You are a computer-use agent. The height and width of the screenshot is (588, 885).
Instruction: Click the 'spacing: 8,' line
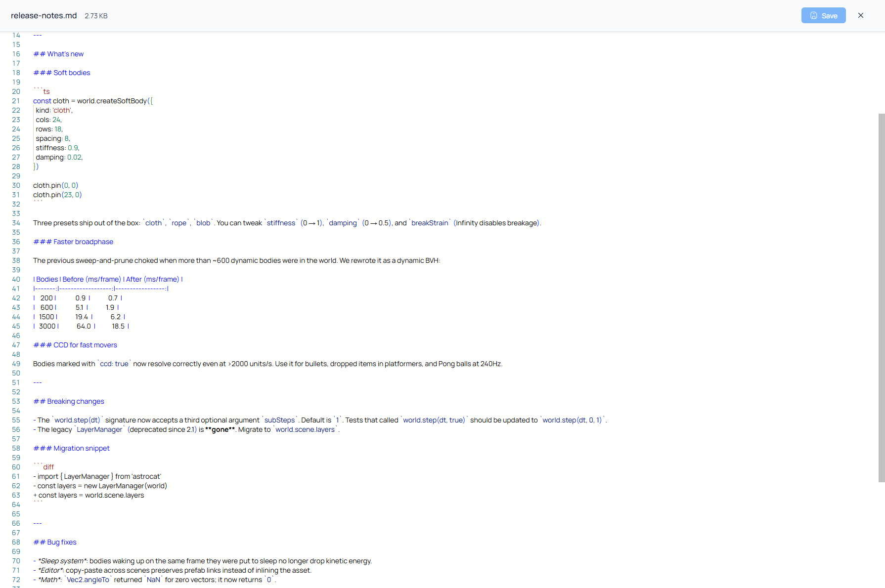[52, 138]
